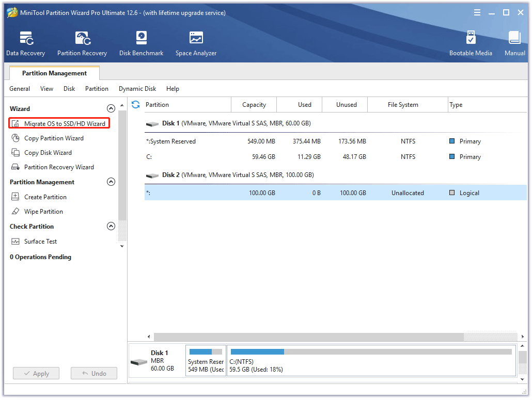
Task: Click the Partition Recovery Wizard sidebar icon
Action: pos(15,167)
